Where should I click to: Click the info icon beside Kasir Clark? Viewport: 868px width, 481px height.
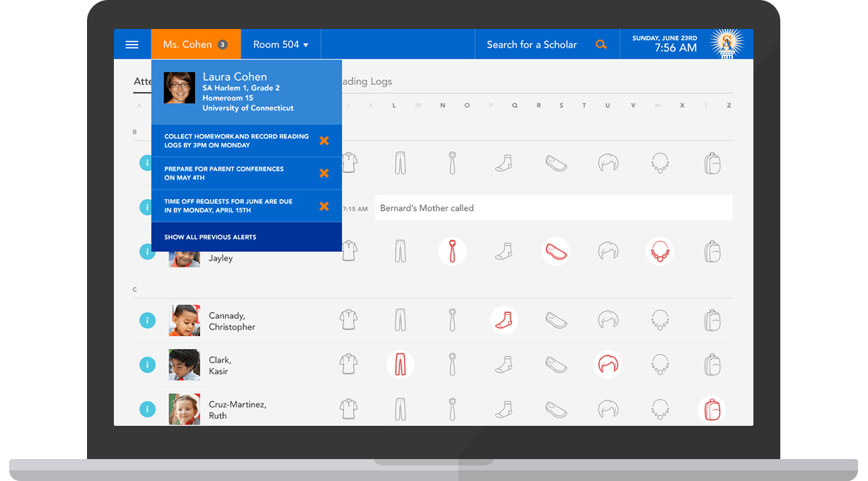click(147, 364)
